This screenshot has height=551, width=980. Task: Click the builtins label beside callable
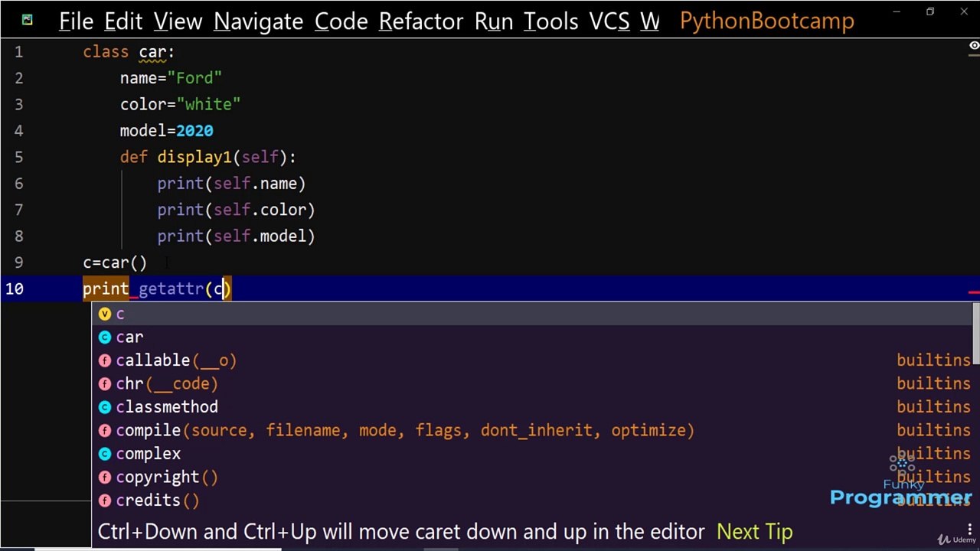pos(933,360)
